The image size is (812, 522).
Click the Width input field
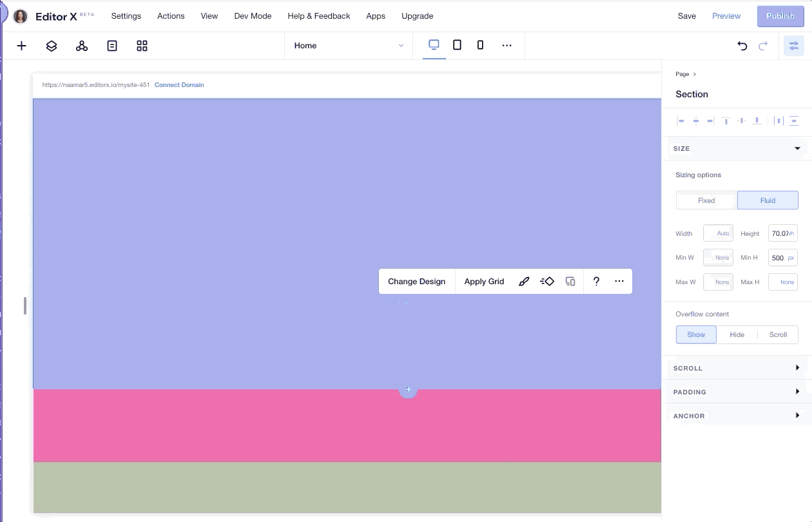[x=718, y=233]
